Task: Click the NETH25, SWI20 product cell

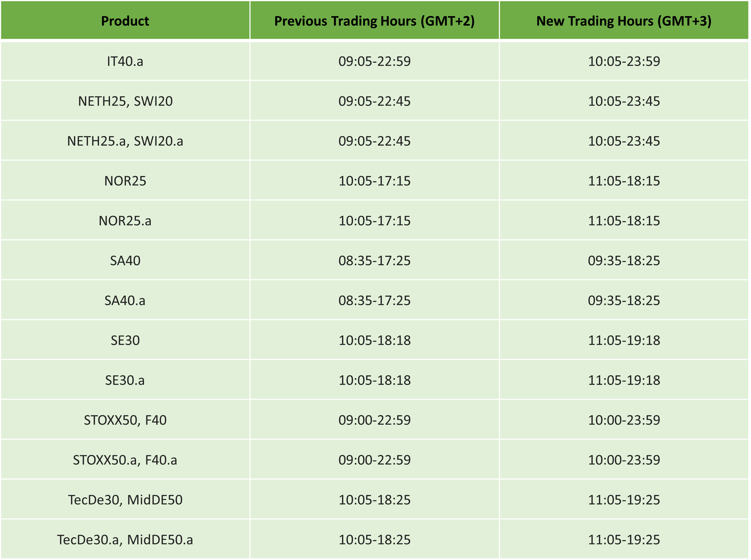Action: (125, 101)
